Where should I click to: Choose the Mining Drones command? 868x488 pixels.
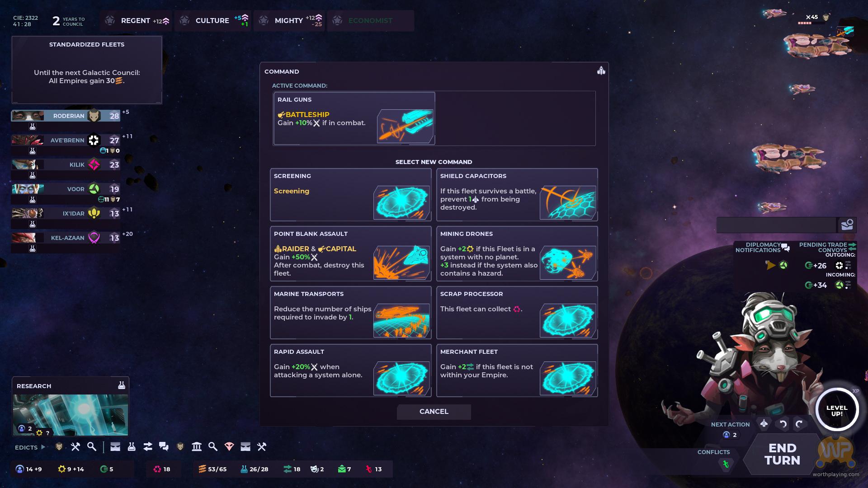coord(517,253)
